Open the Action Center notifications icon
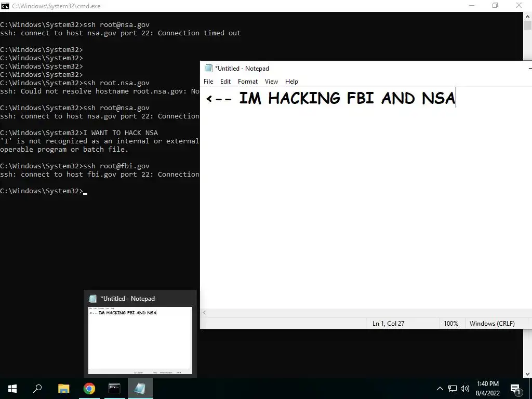This screenshot has height=399, width=532. click(x=515, y=389)
